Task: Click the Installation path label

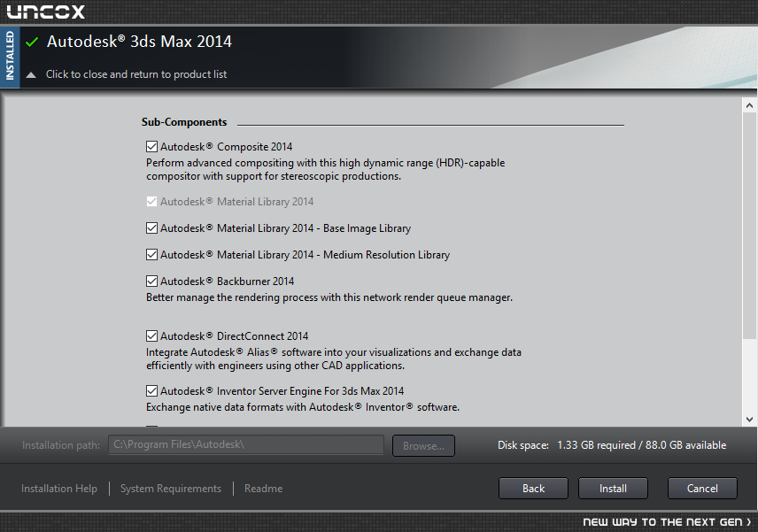Action: point(61,445)
